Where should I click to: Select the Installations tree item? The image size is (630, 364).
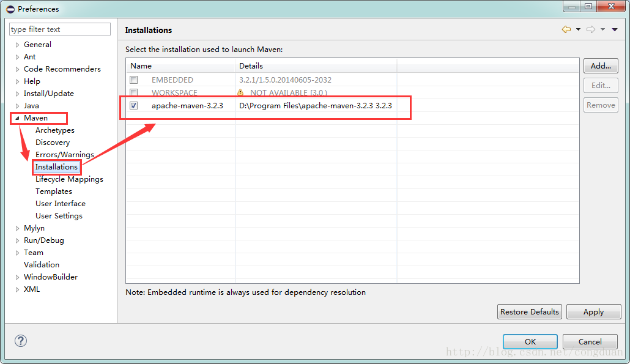coord(56,167)
